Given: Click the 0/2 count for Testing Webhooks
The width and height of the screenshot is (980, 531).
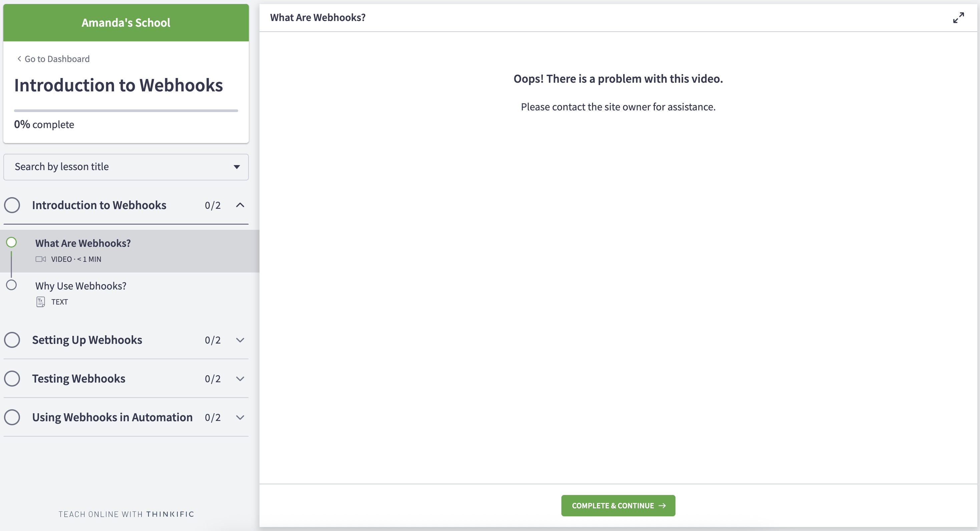Looking at the screenshot, I should (x=213, y=379).
